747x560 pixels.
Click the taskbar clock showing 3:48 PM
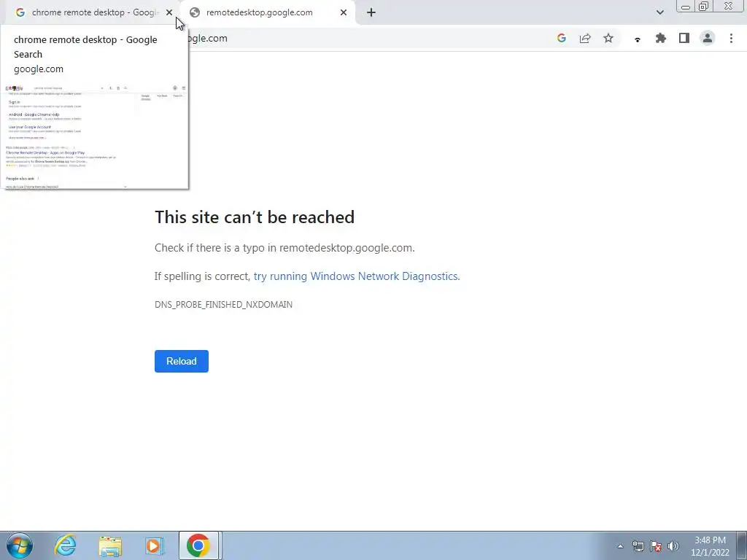click(x=710, y=546)
